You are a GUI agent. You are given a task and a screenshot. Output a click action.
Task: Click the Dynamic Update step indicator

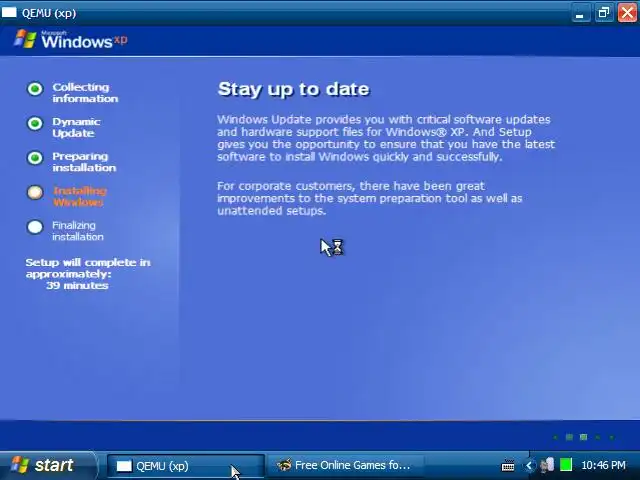(x=35, y=123)
